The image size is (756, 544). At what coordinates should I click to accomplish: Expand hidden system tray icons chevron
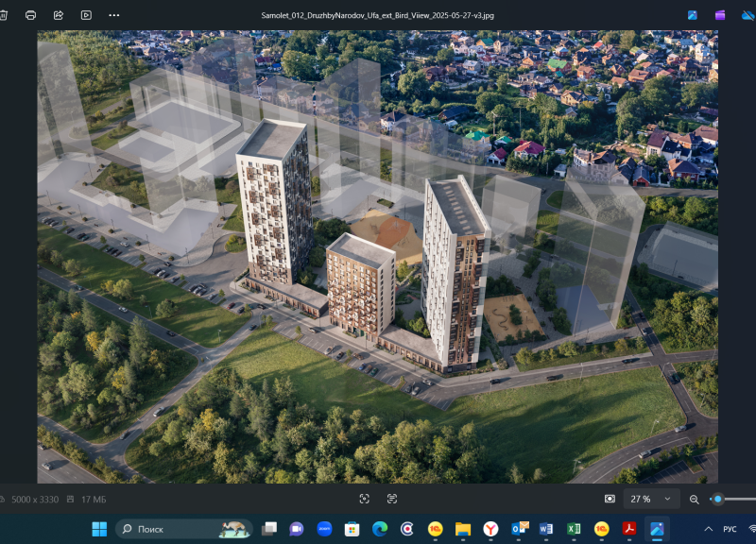(x=709, y=529)
